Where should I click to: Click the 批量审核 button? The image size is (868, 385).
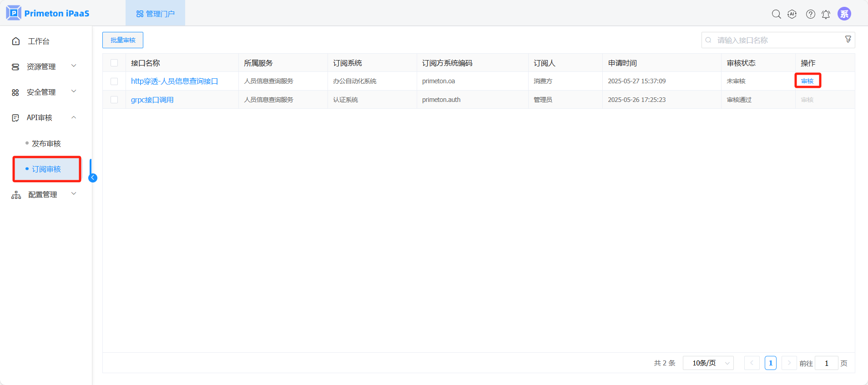click(x=123, y=40)
